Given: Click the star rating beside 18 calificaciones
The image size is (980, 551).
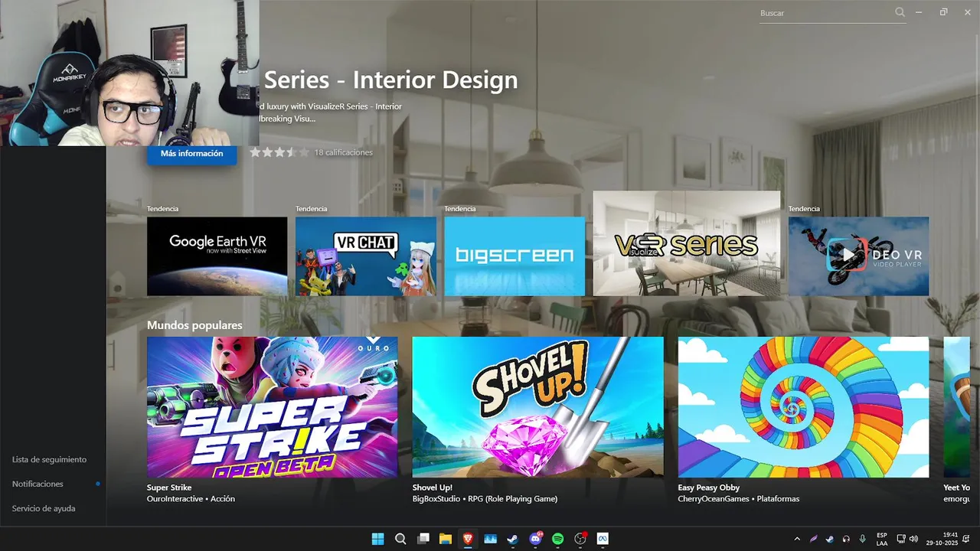Looking at the screenshot, I should [x=279, y=153].
